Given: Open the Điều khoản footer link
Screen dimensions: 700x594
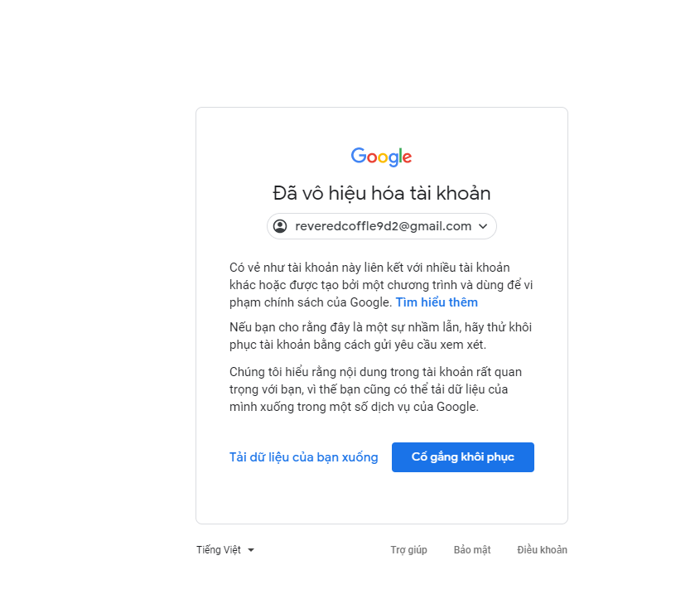Looking at the screenshot, I should (542, 550).
